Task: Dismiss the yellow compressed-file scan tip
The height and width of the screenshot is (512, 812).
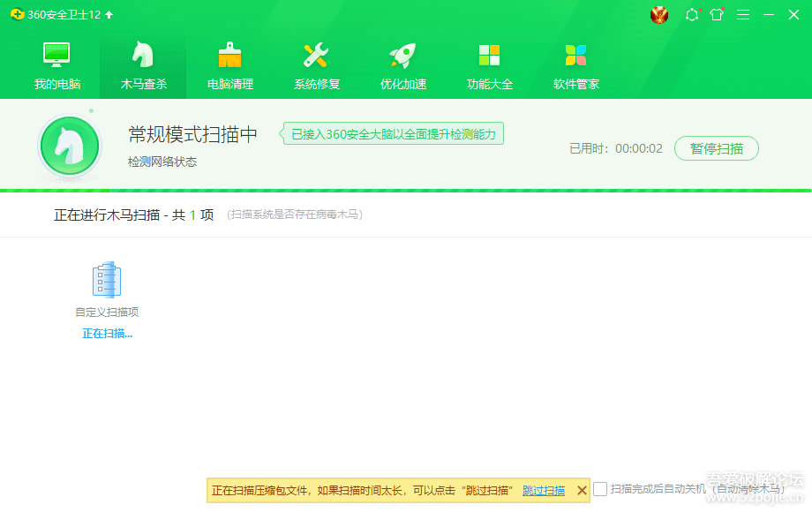Action: tap(582, 490)
